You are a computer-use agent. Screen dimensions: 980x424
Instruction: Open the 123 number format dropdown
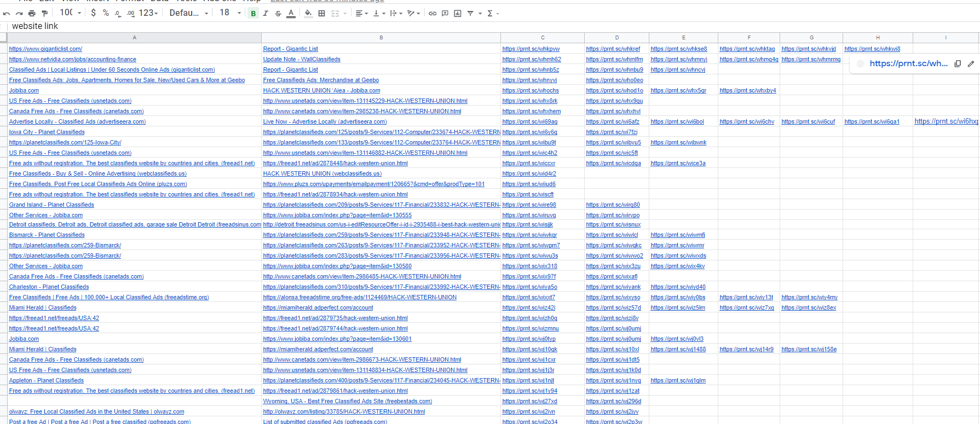click(148, 13)
